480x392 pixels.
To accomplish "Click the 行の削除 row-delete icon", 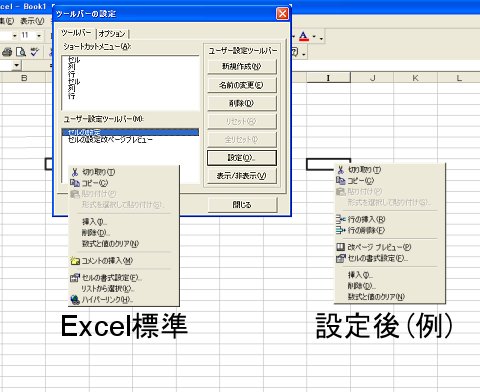I will 340,230.
